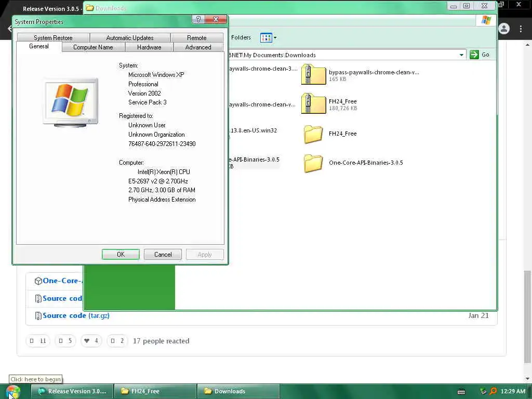The height and width of the screenshot is (399, 532).
Task: Click the .13.8.en-US.win32 file name
Action: pyautogui.click(x=253, y=130)
